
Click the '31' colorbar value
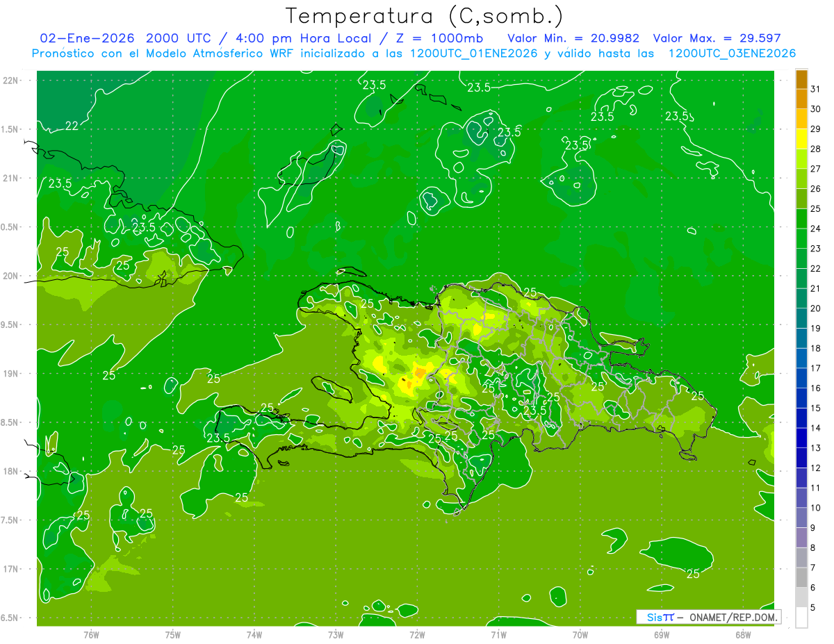816,89
